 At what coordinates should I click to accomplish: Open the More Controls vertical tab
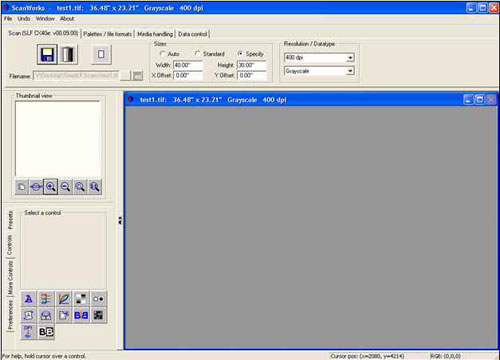10,278
